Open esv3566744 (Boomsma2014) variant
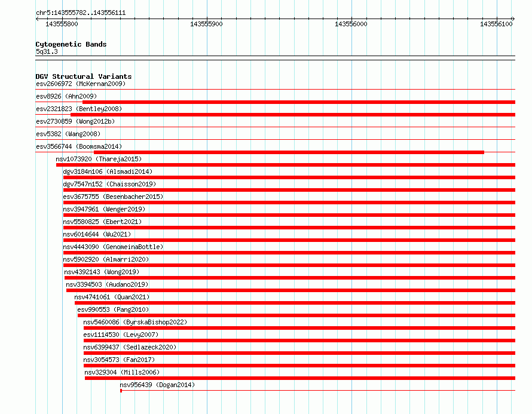Viewport: 532px width, 414px height. point(79,146)
